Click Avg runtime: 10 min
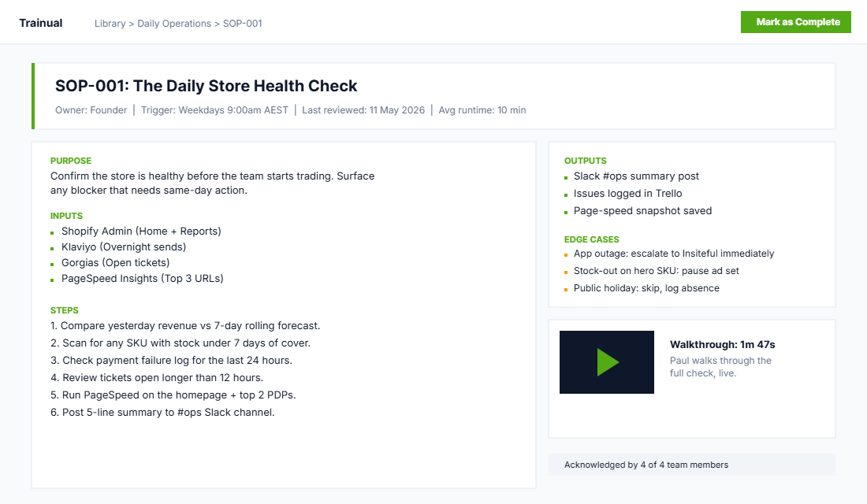 [x=482, y=110]
